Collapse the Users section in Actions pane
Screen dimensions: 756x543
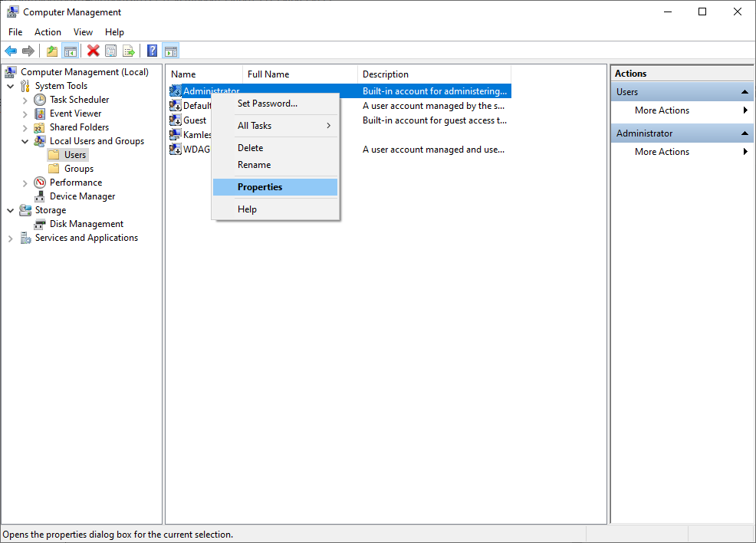tap(744, 91)
